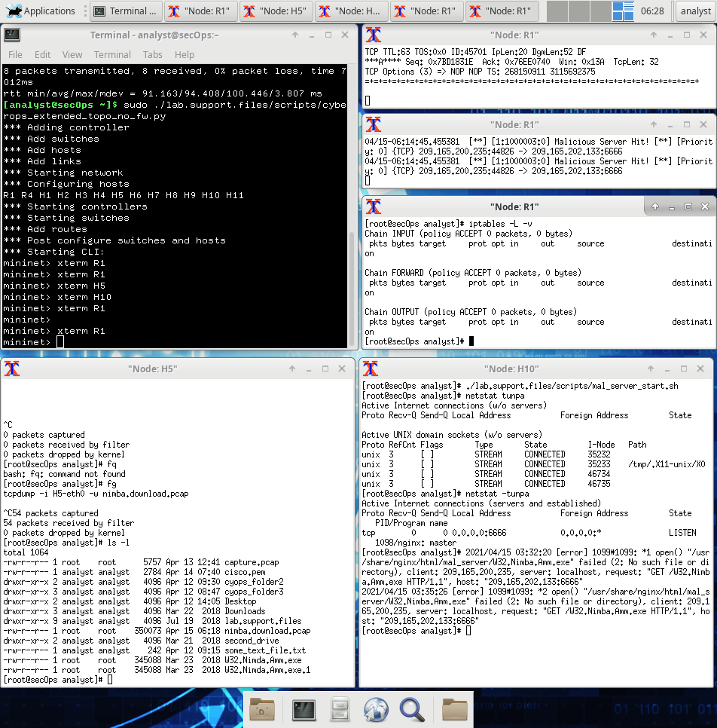Roll up the Node: H5 window
Image resolution: width=717 pixels, height=728 pixels.
(x=292, y=369)
